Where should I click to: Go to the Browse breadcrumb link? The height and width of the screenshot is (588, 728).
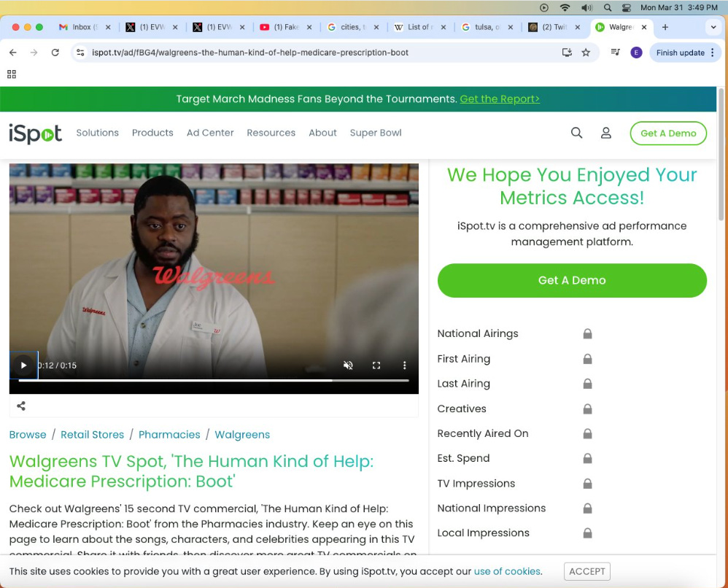click(28, 435)
